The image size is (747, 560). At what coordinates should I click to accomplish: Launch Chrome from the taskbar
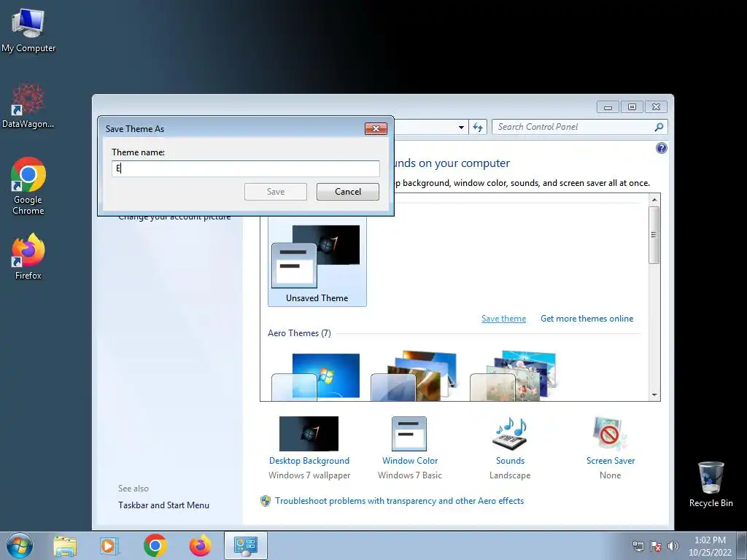[x=155, y=545]
